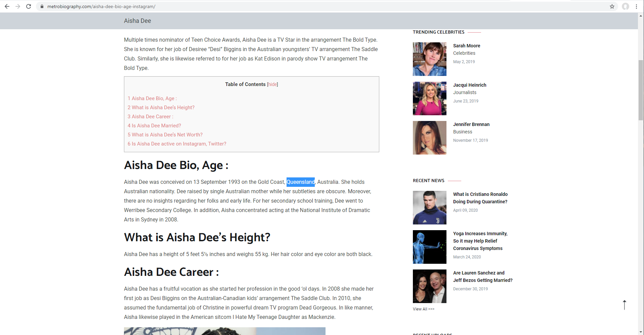Bookmark this page with star icon

(x=612, y=6)
